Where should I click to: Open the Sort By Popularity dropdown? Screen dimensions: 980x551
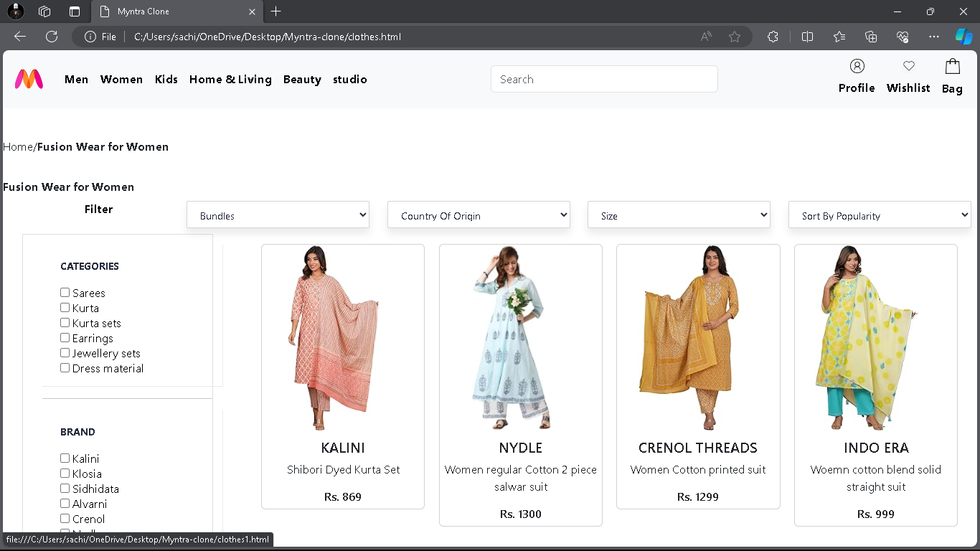880,215
